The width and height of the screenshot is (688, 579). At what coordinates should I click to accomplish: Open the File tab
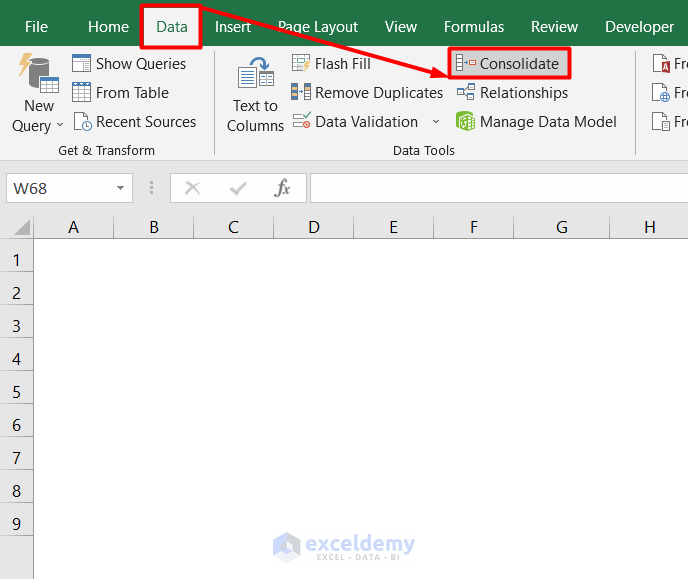pyautogui.click(x=36, y=27)
